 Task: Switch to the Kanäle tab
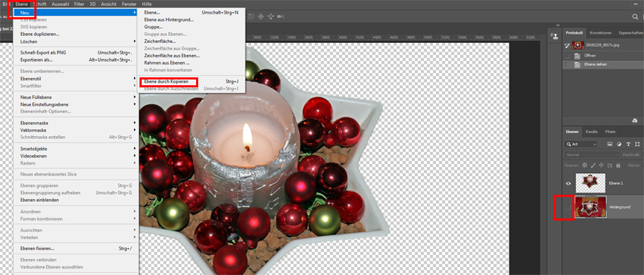tap(592, 132)
